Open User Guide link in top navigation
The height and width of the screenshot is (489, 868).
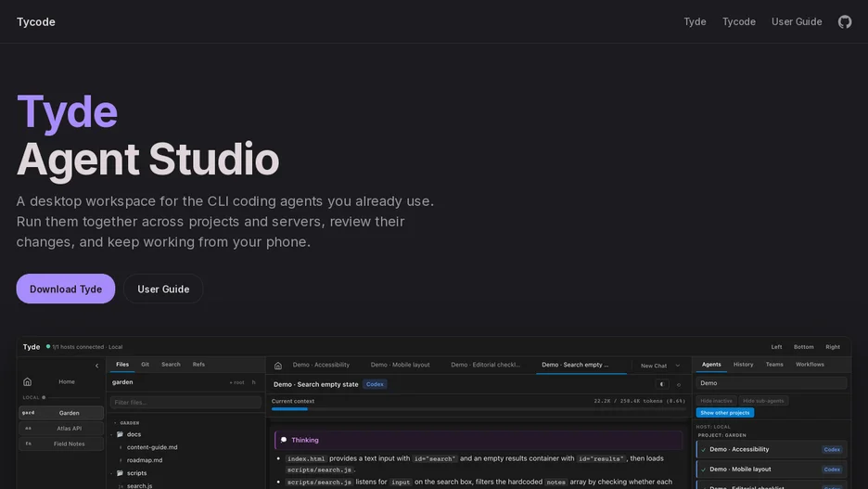coord(797,21)
